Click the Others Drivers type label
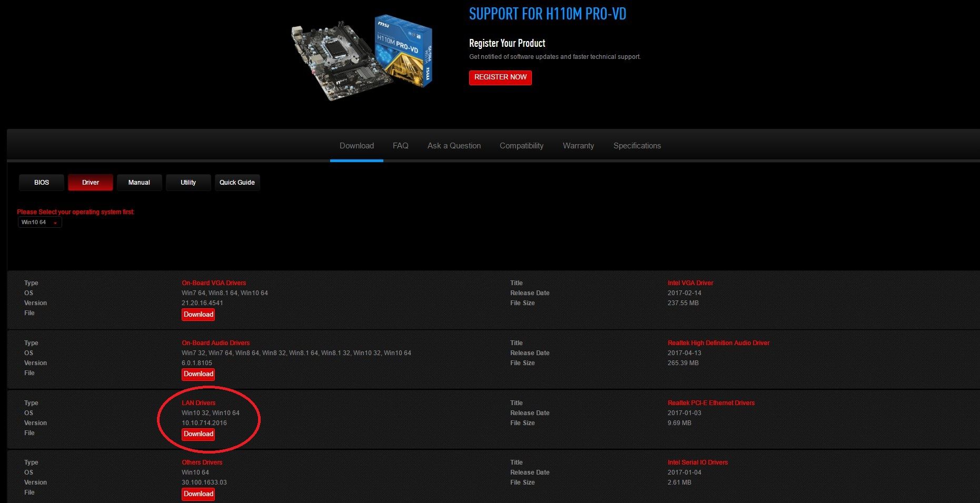The image size is (980, 503). pos(202,462)
